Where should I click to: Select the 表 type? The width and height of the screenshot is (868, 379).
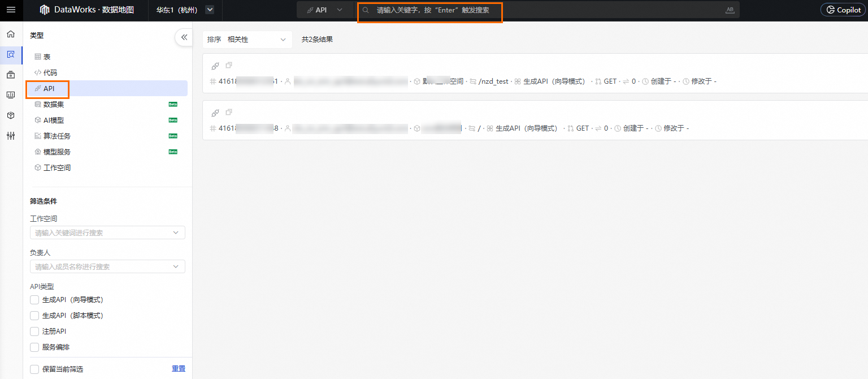point(107,57)
